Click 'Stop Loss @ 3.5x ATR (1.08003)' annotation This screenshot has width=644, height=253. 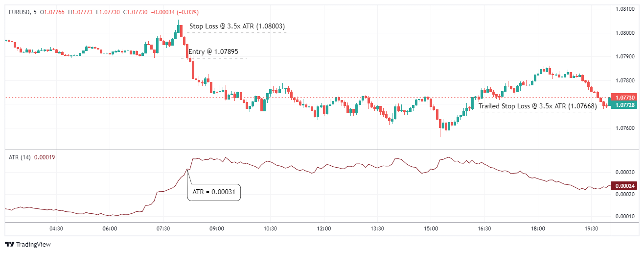237,26
